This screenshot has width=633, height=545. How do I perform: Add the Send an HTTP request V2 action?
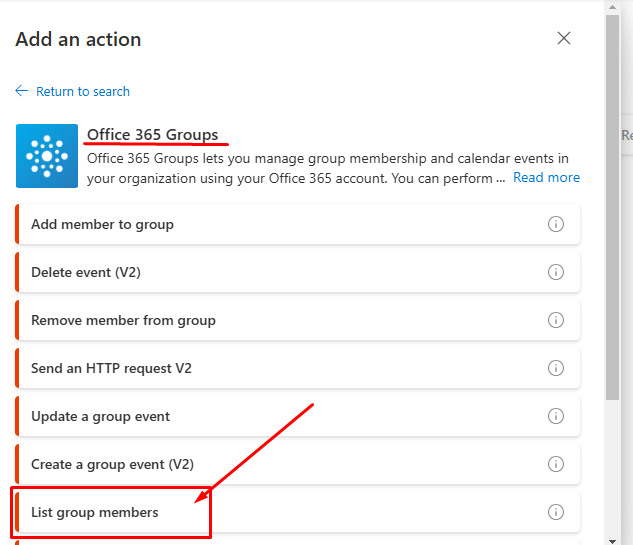298,368
